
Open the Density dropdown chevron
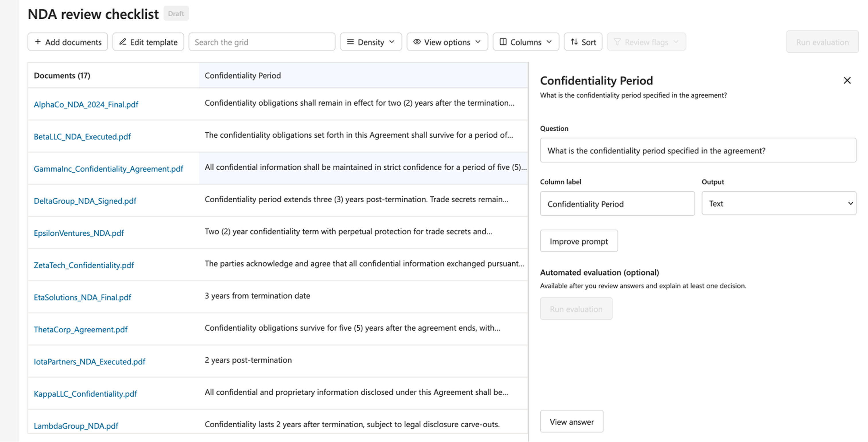click(392, 42)
